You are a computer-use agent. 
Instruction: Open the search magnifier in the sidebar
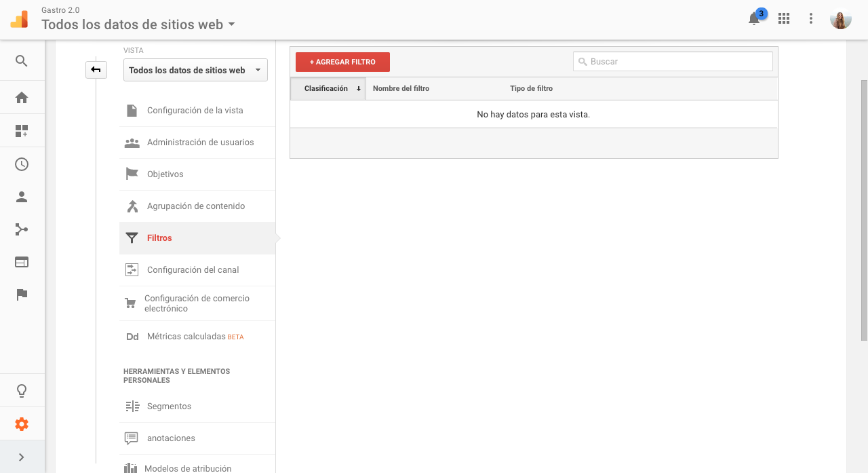click(22, 60)
